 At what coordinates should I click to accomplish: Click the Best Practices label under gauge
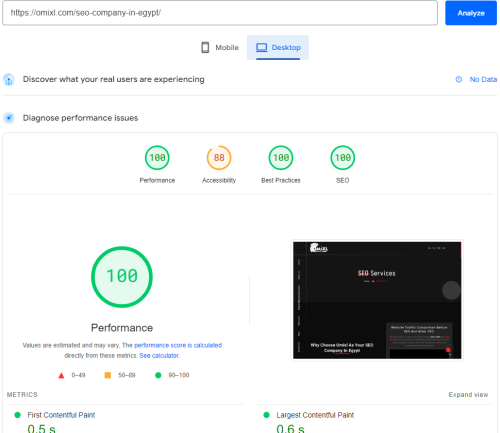point(281,180)
